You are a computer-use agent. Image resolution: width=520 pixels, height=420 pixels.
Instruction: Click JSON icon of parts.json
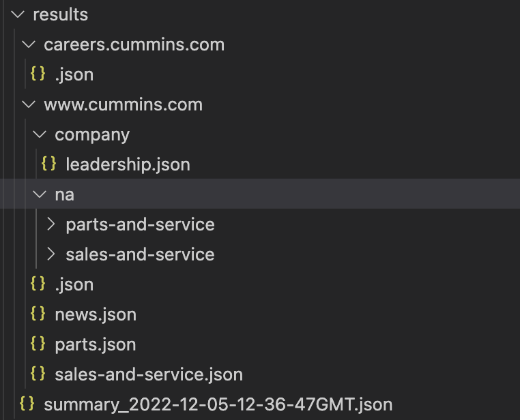[38, 344]
